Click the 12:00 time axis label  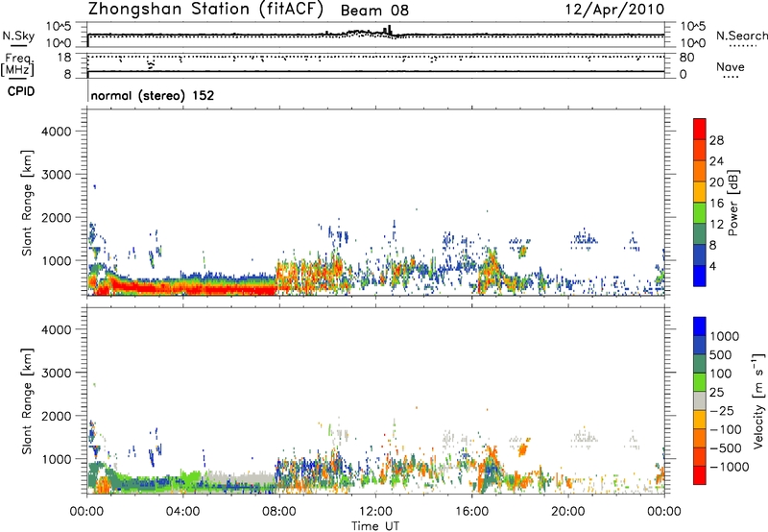pyautogui.click(x=375, y=512)
